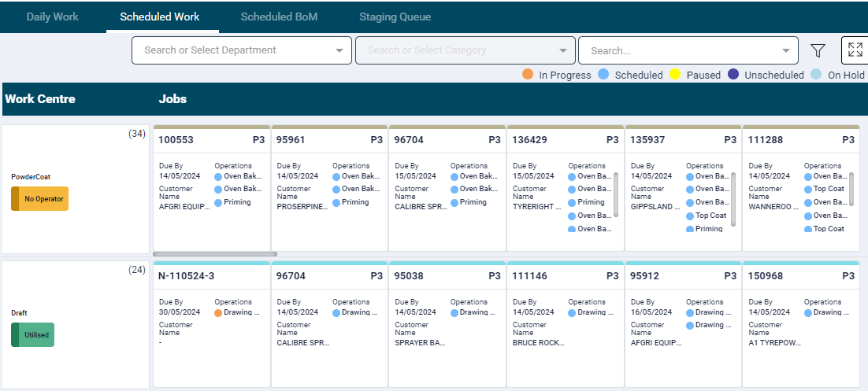
Task: Click the fullscreen expand icon
Action: click(x=855, y=50)
